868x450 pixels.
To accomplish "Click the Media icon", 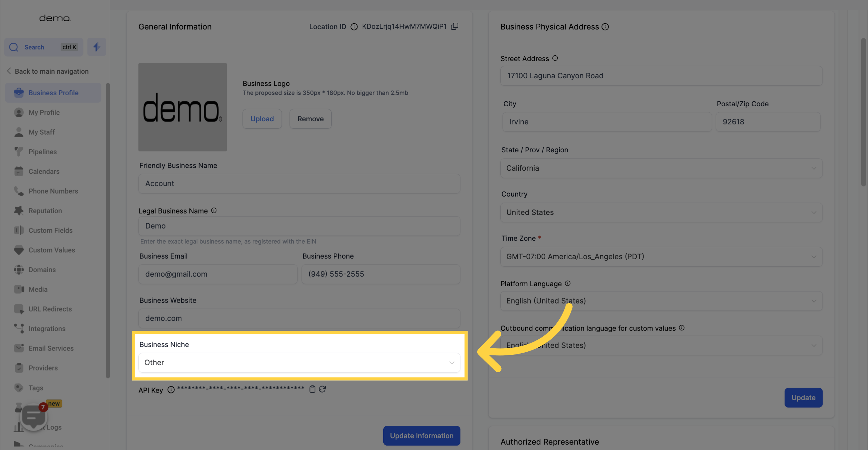I will point(19,289).
